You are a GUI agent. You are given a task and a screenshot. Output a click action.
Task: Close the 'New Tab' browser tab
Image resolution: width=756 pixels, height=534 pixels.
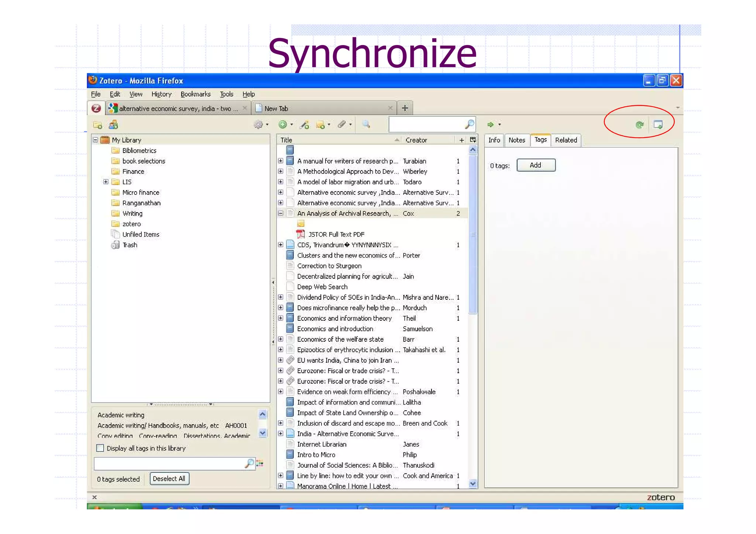tap(390, 108)
